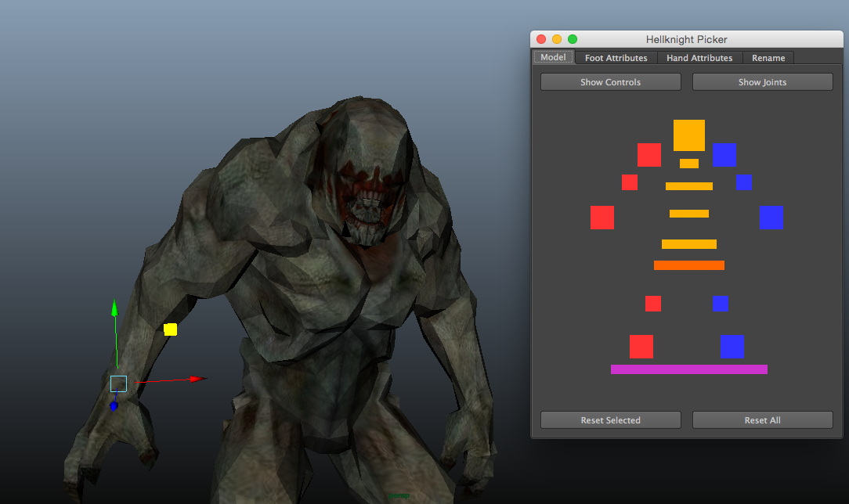This screenshot has width=849, height=504.
Task: Close the Hellknight Picker window
Action: [541, 39]
